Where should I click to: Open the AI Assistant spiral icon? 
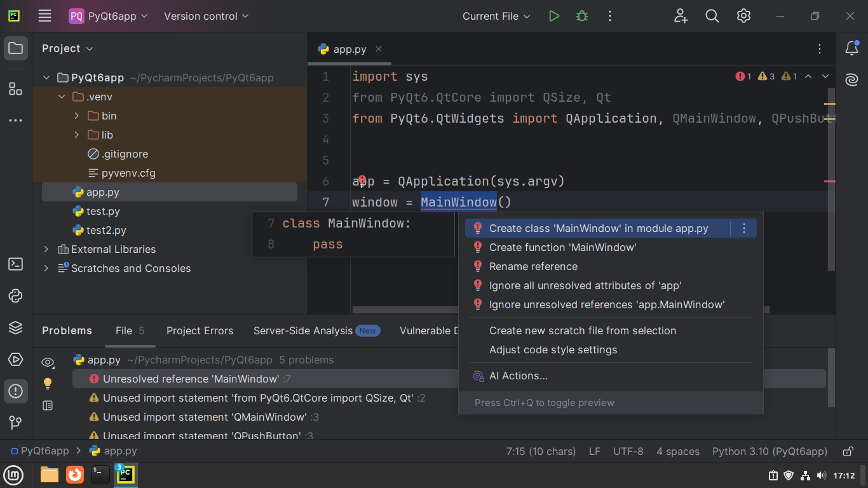(x=851, y=79)
